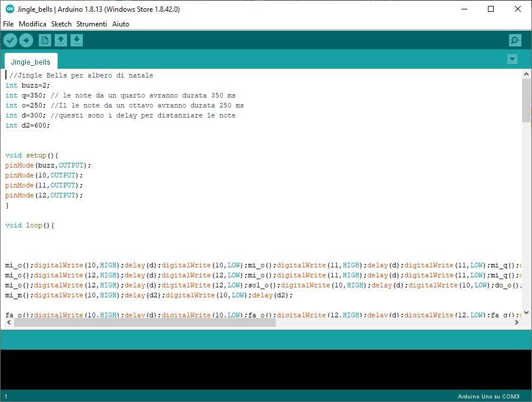Screen dimensions: 532x402
Task: Click the line 'int d2=600;'
Action: click(x=28, y=126)
